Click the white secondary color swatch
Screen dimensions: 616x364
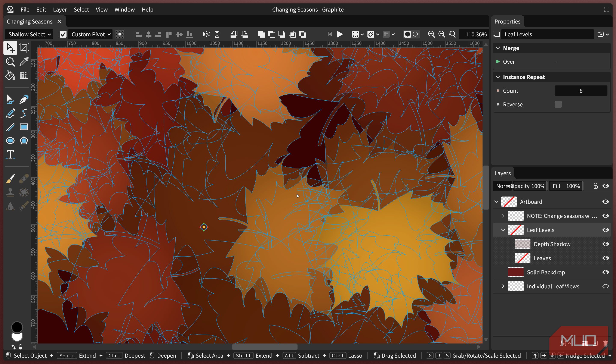(17, 337)
